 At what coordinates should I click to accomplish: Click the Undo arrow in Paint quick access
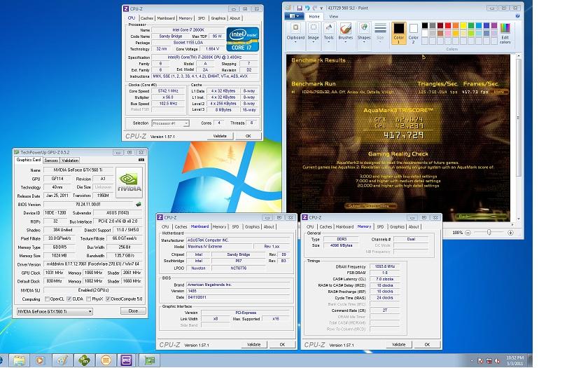pyautogui.click(x=307, y=8)
